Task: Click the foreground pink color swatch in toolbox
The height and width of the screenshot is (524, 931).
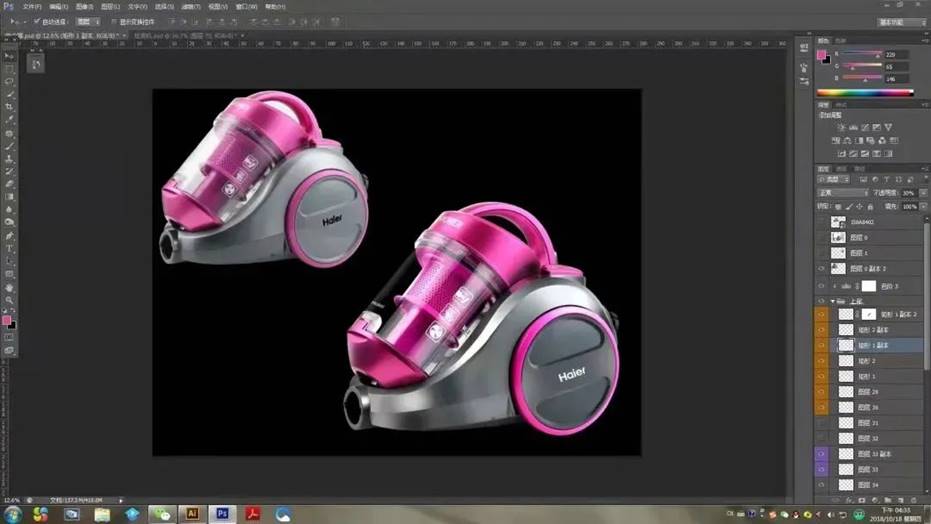Action: 8,321
